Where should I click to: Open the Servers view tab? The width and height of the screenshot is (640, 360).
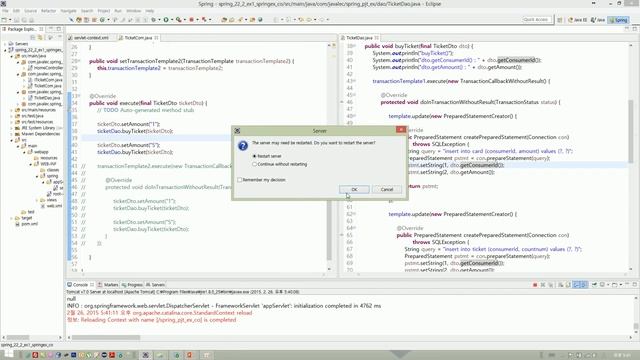(156, 284)
